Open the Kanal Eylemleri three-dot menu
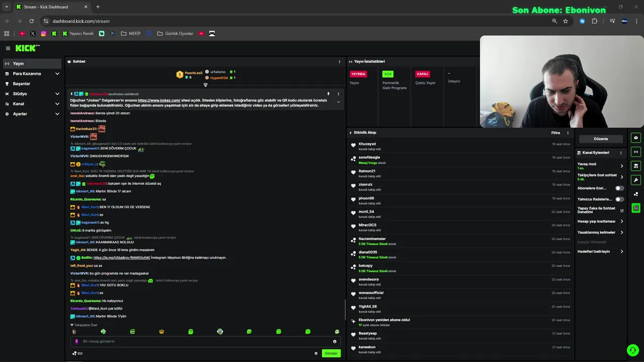The height and width of the screenshot is (362, 644). (621, 153)
